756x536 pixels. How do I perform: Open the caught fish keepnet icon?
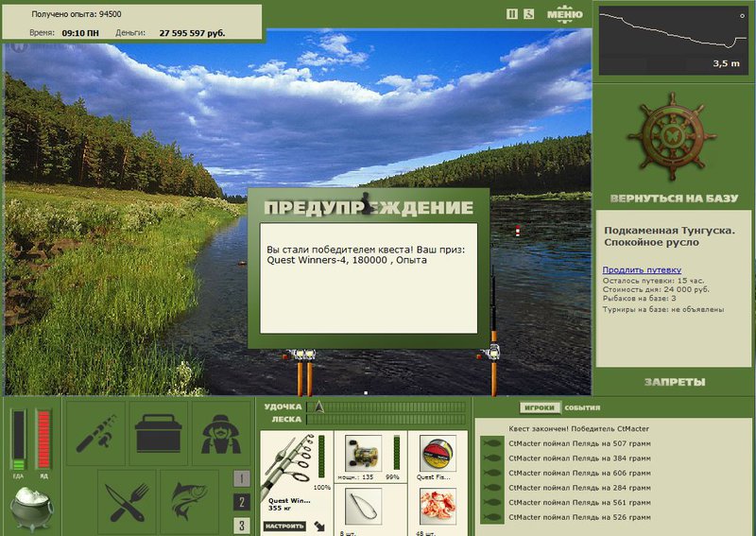190,502
